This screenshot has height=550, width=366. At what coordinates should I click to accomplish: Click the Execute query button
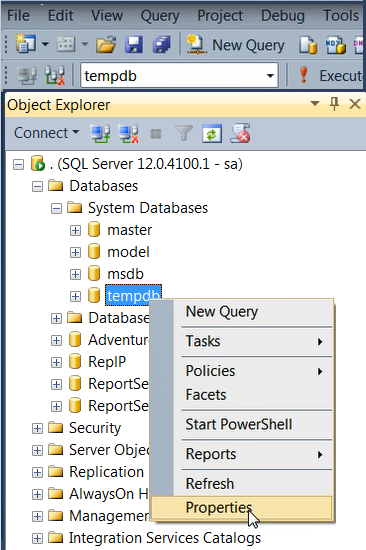pos(332,75)
